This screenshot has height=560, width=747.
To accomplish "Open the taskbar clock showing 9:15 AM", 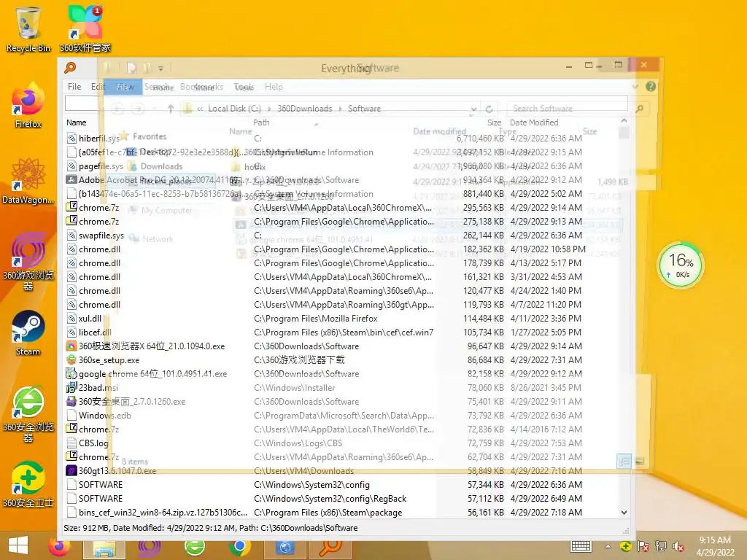I will click(x=715, y=546).
